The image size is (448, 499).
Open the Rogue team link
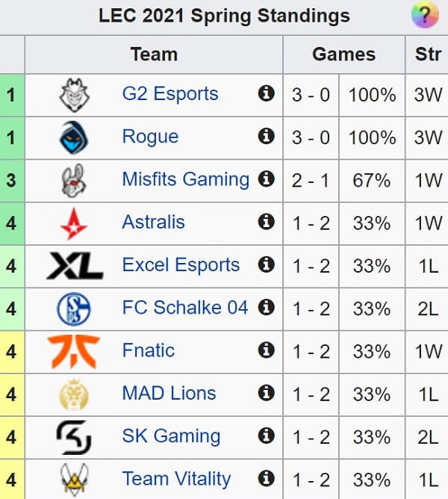(x=150, y=137)
